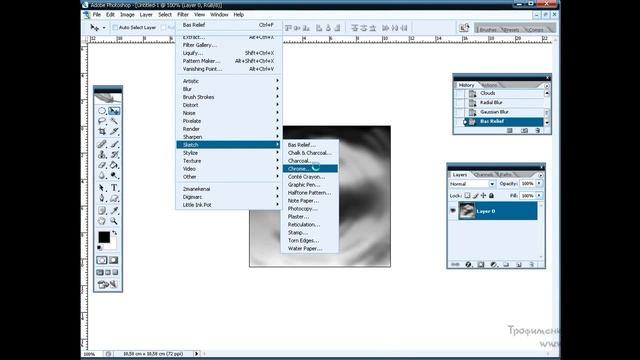This screenshot has height=360, width=640.
Task: Toggle lock position icon
Action: 483,196
